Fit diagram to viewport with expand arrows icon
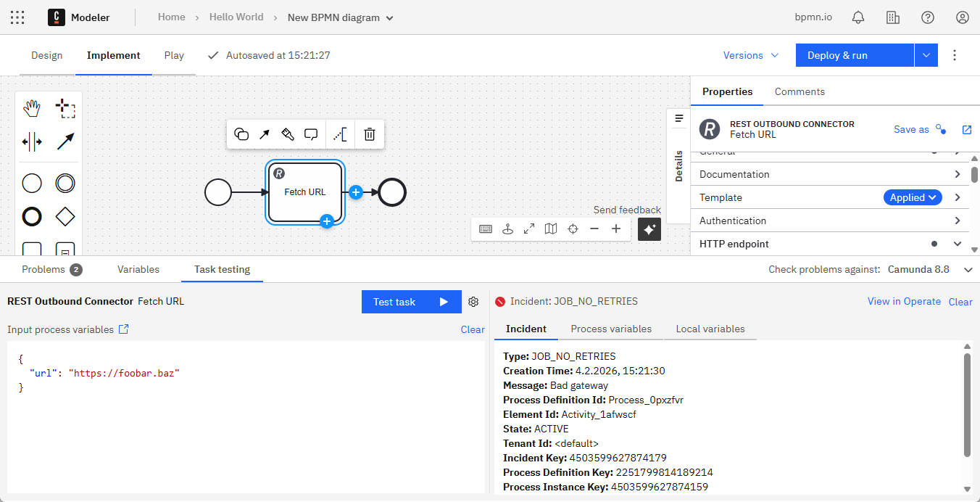980x502 pixels. 528,229
